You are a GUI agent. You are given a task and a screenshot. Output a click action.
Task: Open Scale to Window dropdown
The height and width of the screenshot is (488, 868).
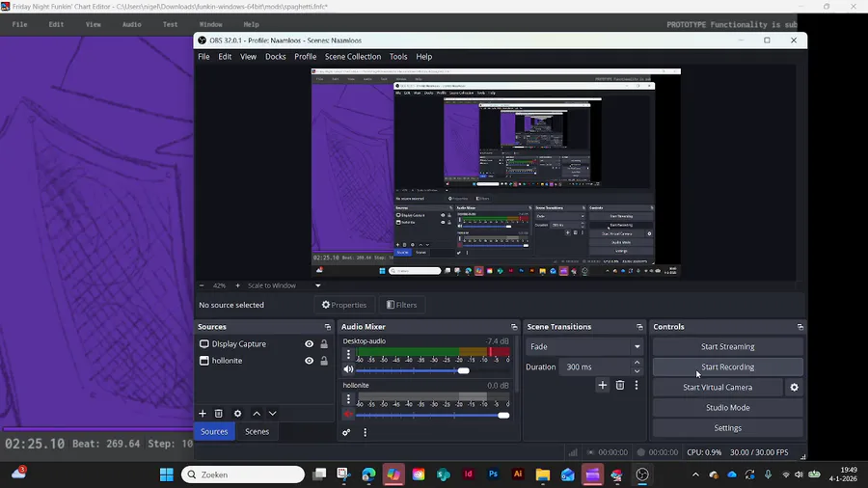pos(284,285)
